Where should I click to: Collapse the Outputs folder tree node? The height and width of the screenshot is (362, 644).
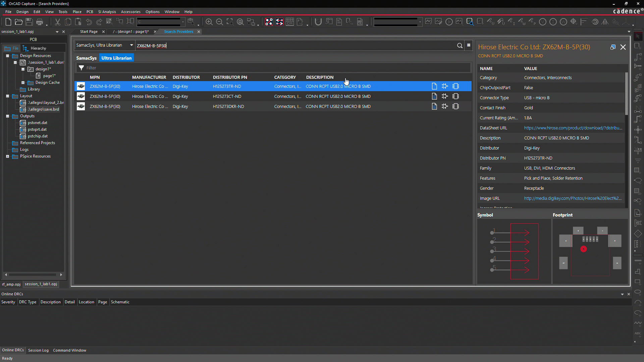pyautogui.click(x=7, y=116)
